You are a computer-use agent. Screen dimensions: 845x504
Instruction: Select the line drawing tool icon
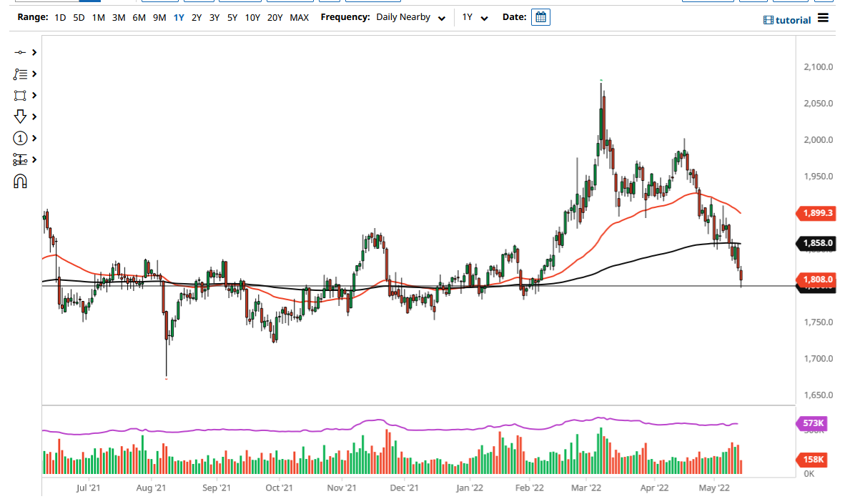(x=20, y=52)
